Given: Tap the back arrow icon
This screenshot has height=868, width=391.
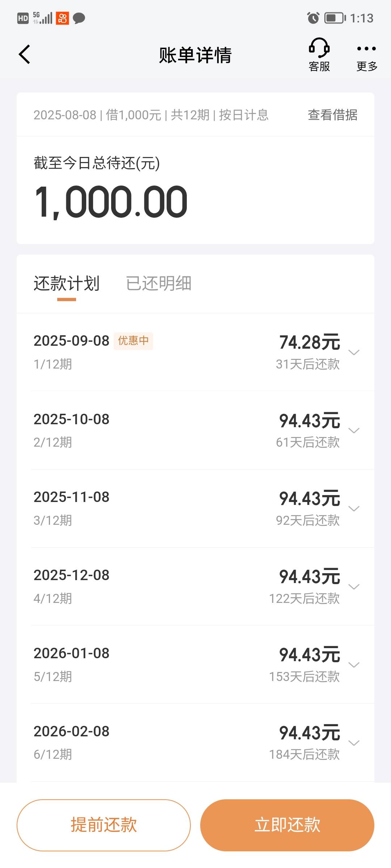Looking at the screenshot, I should click(x=24, y=55).
